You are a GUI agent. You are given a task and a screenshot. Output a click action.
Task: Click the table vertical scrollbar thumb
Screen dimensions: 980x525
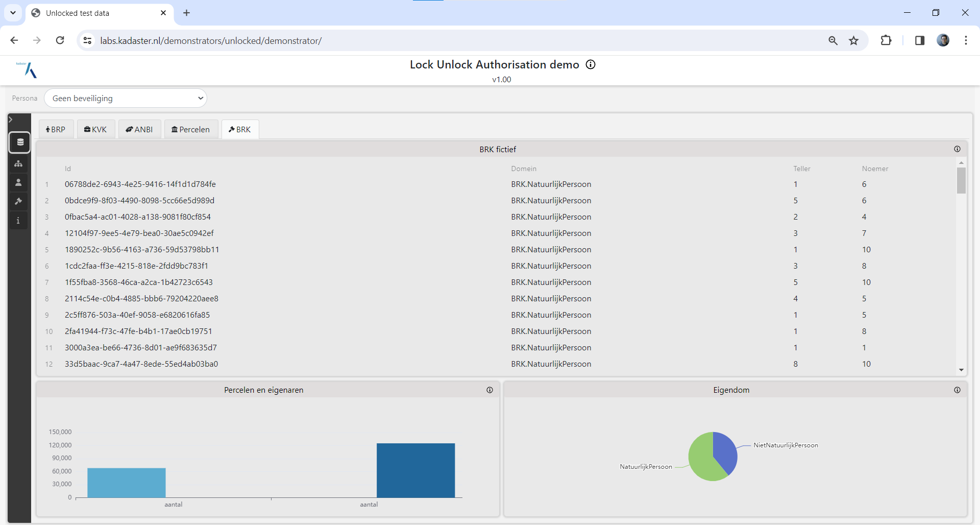961,180
